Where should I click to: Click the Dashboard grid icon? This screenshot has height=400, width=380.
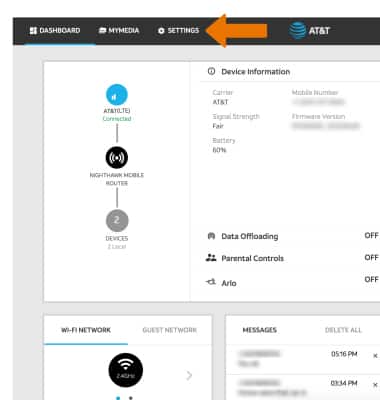33,31
